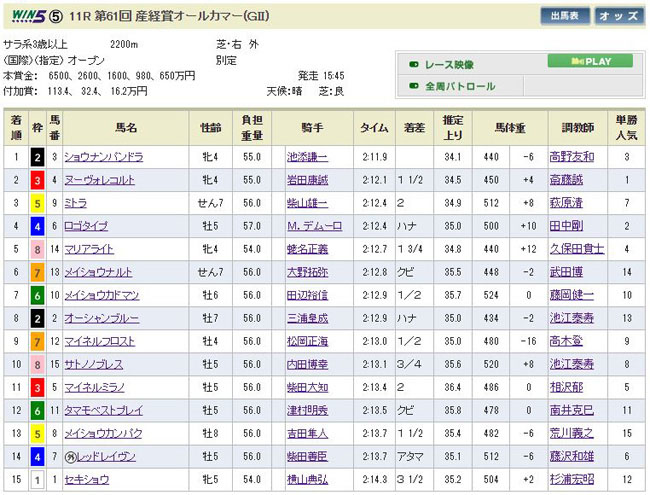650x495 pixels.
Task: Open the 全周パトロール patrol video link
Action: click(x=460, y=86)
